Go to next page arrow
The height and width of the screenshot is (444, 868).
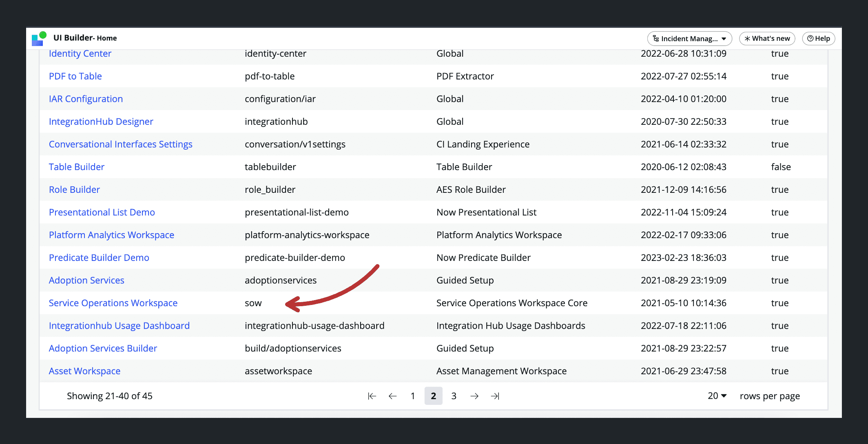(474, 396)
